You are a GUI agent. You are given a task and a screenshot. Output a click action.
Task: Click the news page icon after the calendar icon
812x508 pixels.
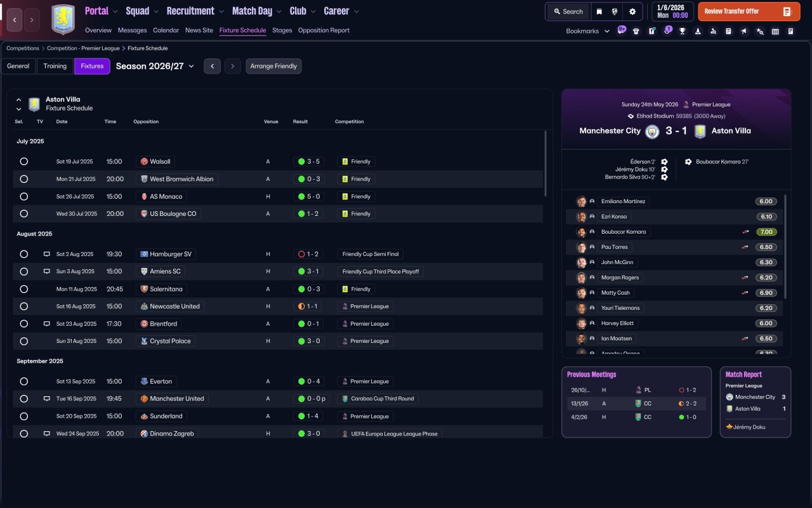click(790, 31)
